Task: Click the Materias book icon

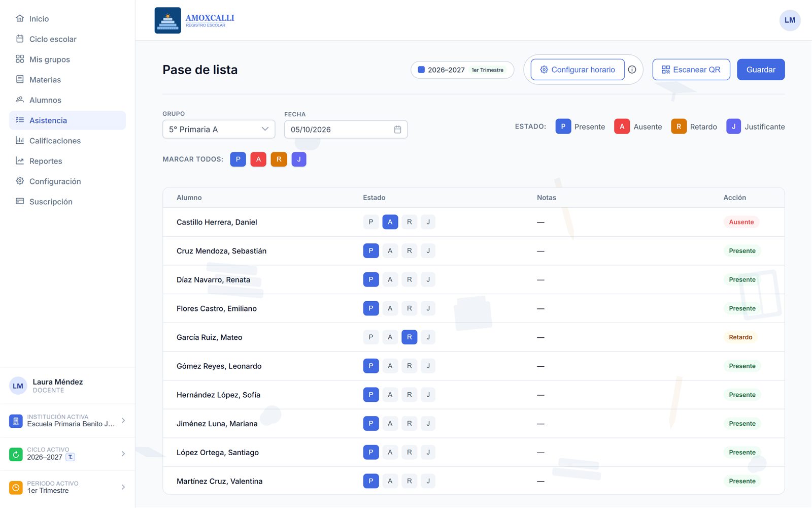Action: [x=20, y=79]
